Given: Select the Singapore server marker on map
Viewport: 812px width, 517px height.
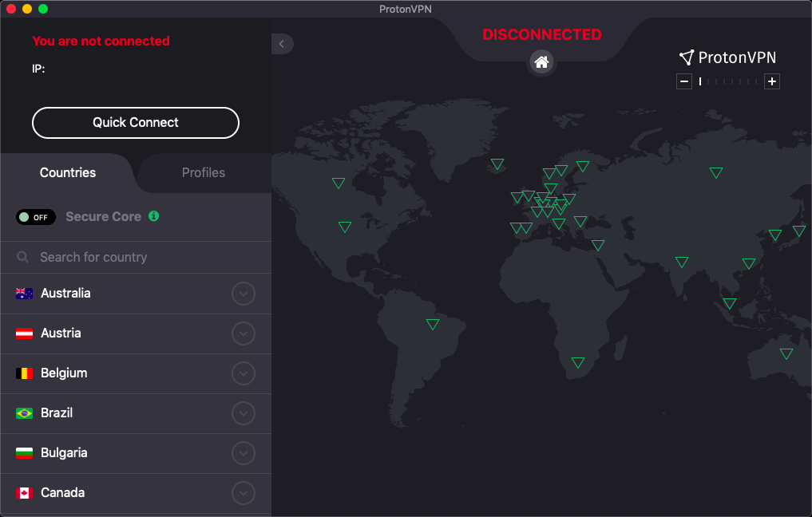Looking at the screenshot, I should 730,303.
